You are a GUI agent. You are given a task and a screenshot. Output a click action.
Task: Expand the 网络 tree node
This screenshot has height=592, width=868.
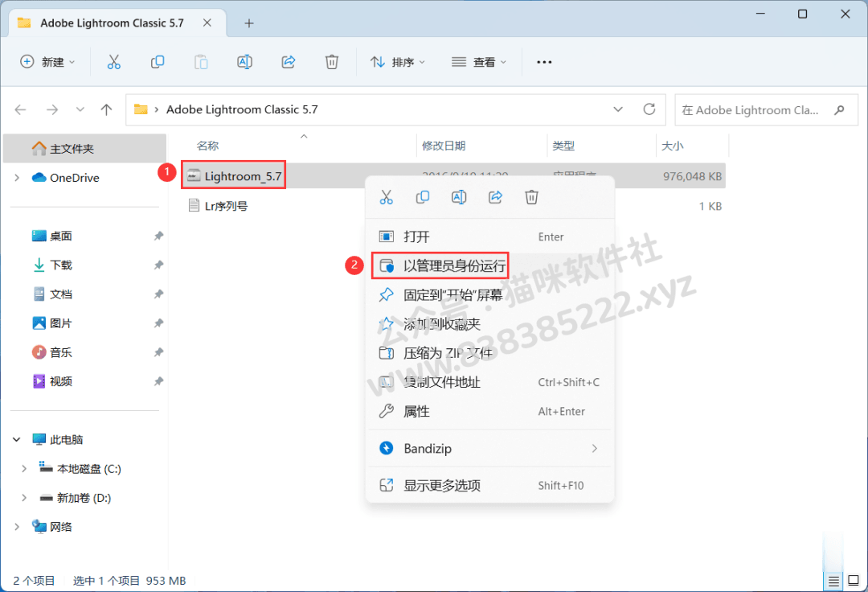[17, 527]
